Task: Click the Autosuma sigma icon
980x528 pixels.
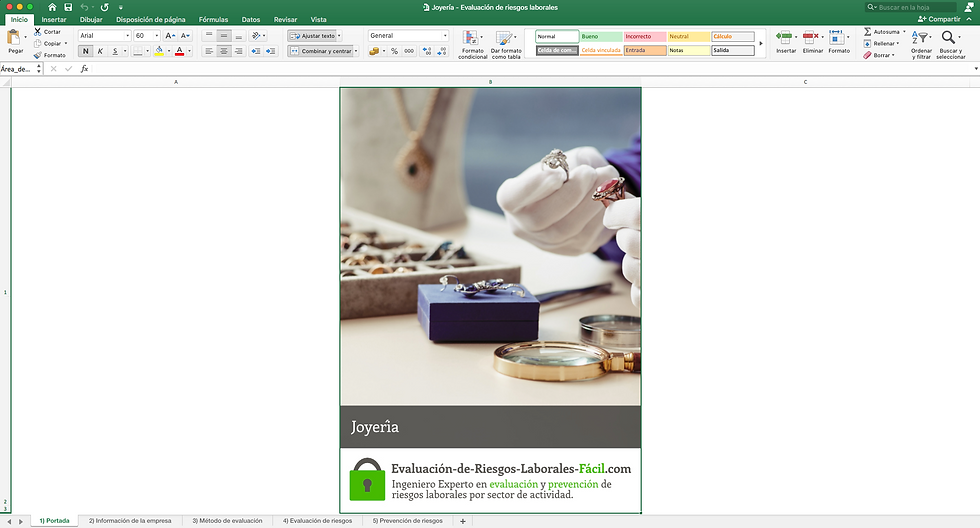Action: pyautogui.click(x=868, y=31)
